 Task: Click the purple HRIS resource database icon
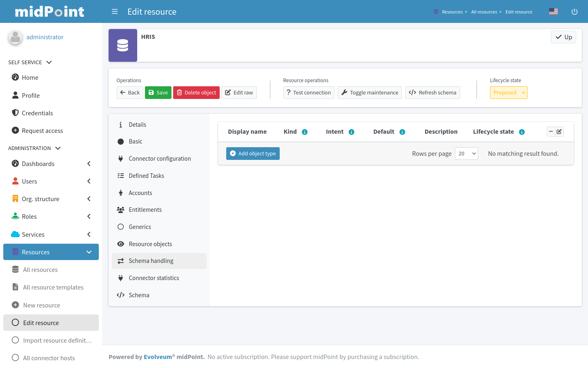[123, 45]
